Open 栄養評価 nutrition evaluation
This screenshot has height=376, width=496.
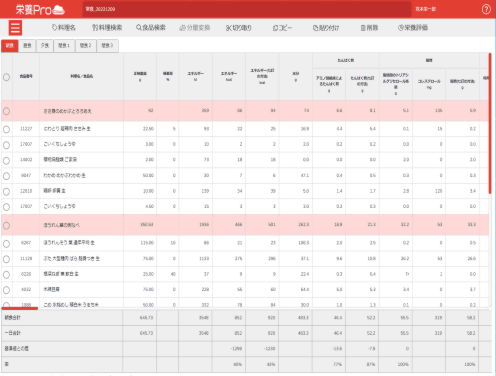[413, 28]
